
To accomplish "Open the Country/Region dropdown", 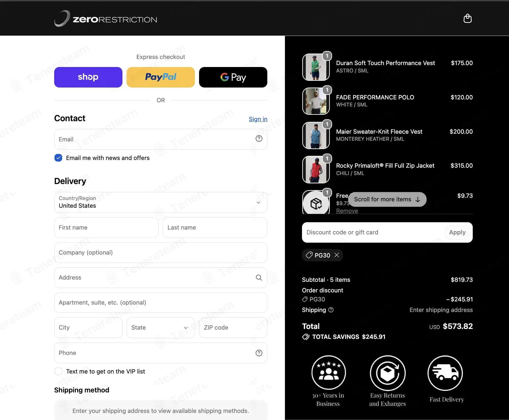I will [x=161, y=202].
